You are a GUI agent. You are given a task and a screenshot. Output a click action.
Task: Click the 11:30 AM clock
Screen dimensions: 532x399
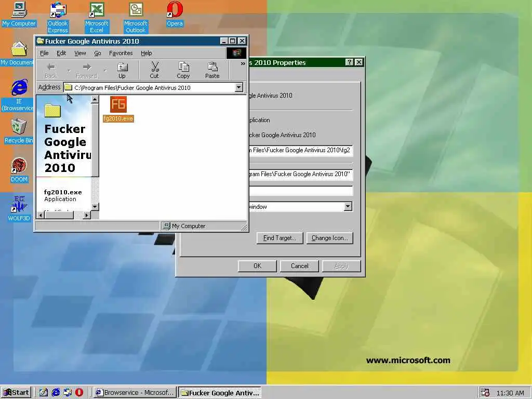pyautogui.click(x=510, y=393)
